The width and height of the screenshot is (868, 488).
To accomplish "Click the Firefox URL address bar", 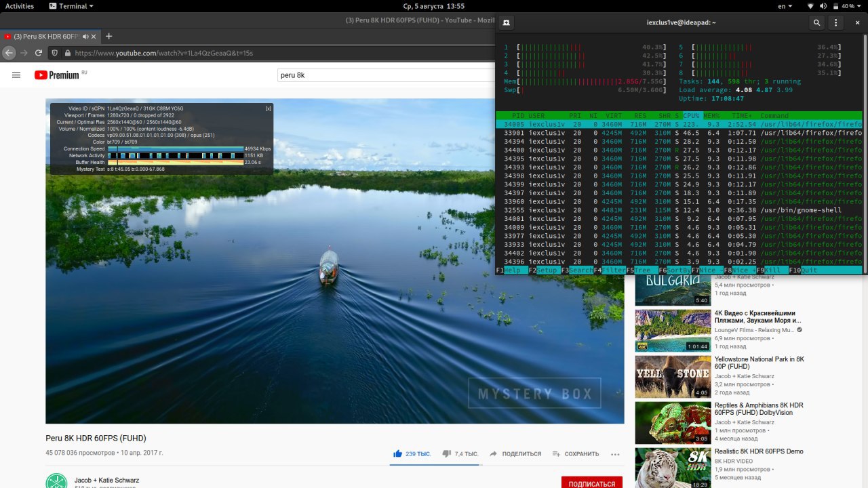I will [x=271, y=53].
